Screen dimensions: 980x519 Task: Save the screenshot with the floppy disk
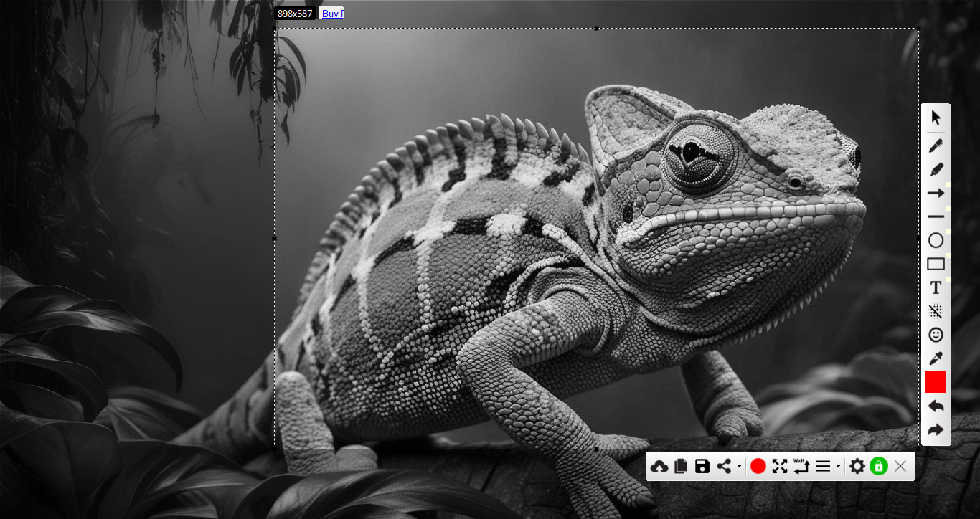702,467
